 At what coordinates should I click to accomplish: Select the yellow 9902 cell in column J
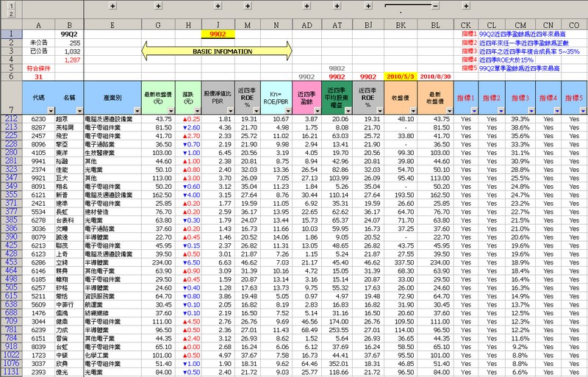[x=218, y=34]
